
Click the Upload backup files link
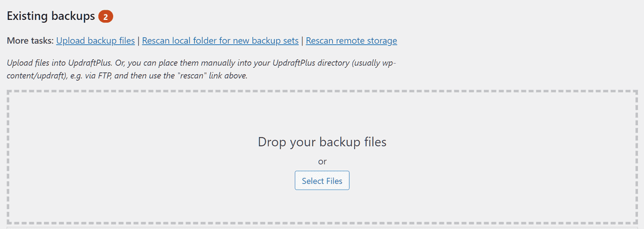[95, 40]
